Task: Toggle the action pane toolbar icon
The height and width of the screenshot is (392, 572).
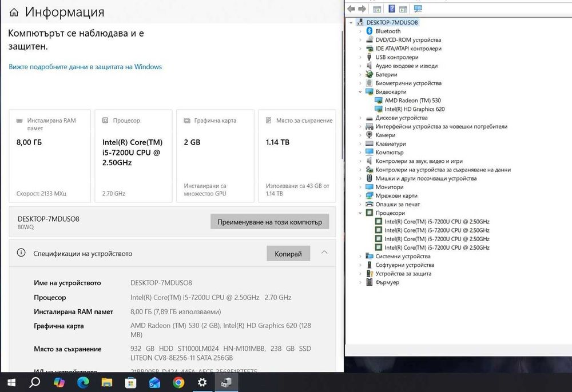Action: [x=403, y=9]
